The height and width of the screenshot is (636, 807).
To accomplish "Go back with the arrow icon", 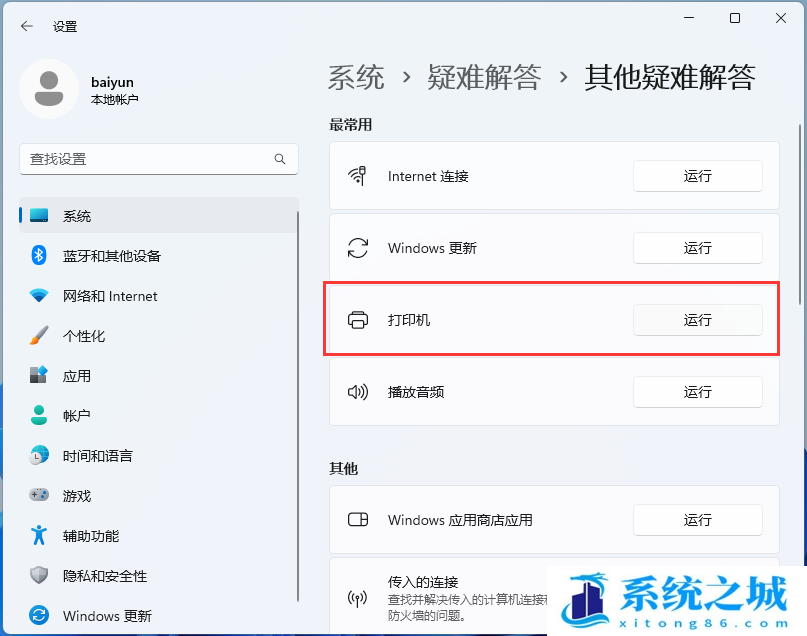I will (x=27, y=26).
